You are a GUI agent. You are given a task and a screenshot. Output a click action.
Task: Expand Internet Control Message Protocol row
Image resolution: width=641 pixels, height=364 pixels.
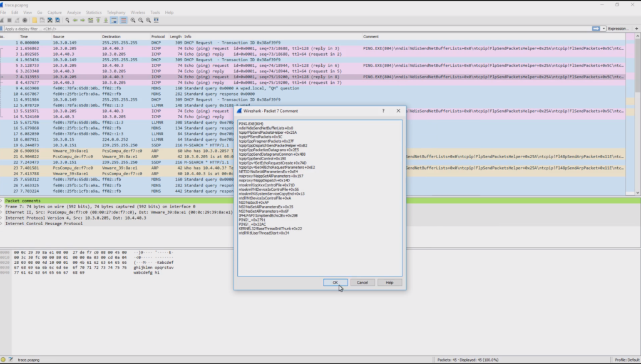click(3, 223)
